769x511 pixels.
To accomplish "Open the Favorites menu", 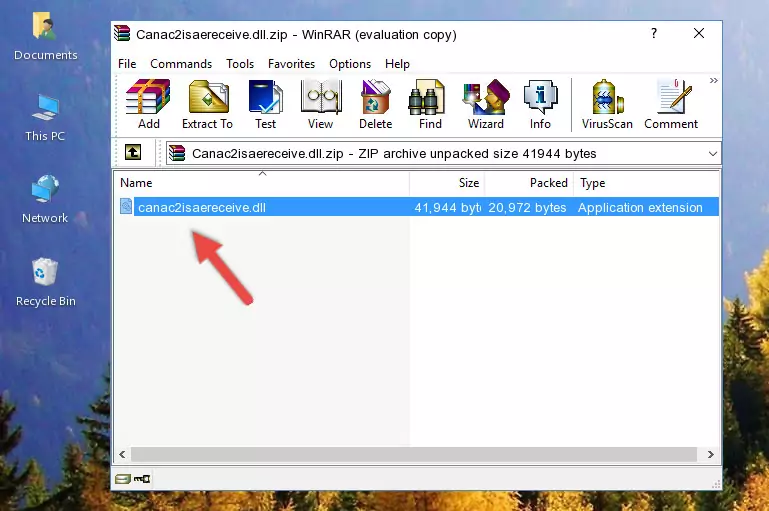I will (x=291, y=64).
